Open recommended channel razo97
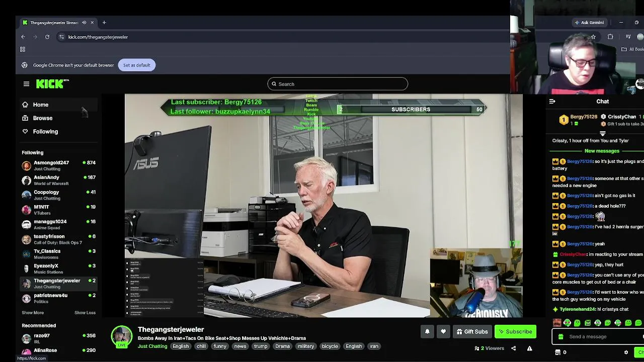 [x=58, y=338]
